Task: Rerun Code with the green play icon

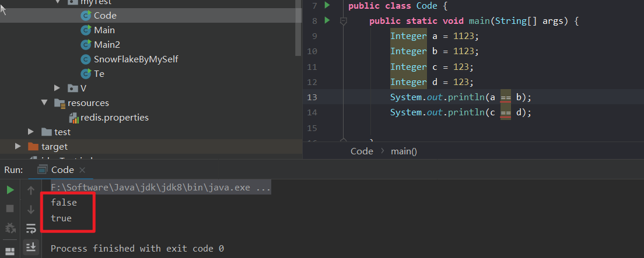Action: [x=10, y=190]
